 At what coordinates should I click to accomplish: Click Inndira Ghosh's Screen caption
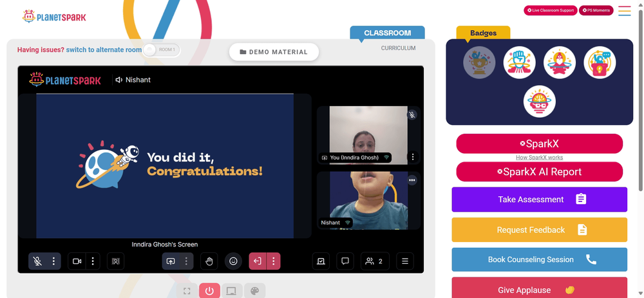pos(165,244)
